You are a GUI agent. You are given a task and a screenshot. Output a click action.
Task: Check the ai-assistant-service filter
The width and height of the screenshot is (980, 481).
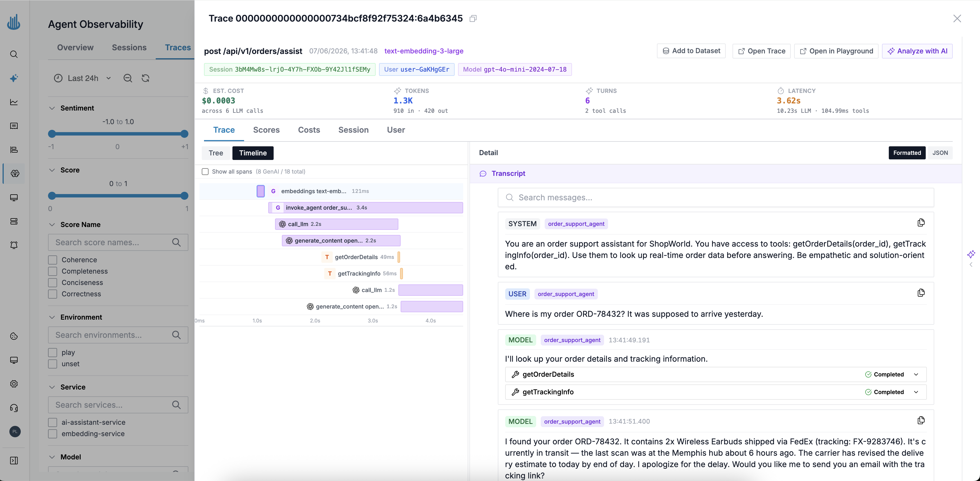coord(53,422)
